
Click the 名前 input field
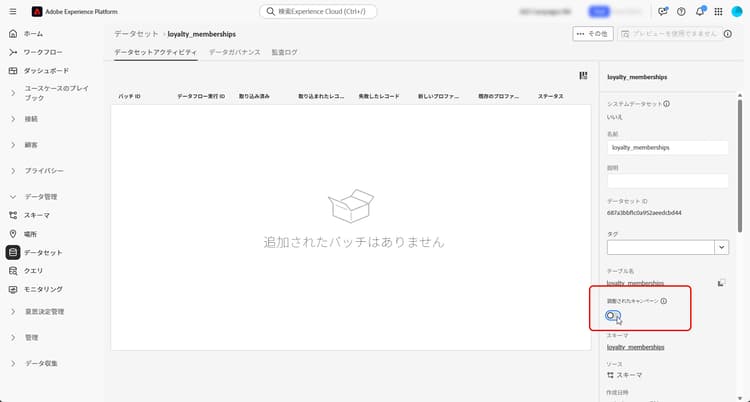pyautogui.click(x=668, y=147)
